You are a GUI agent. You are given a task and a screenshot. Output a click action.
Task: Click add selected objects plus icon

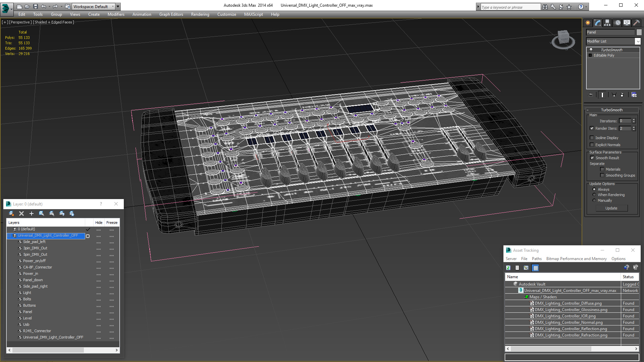coord(32,214)
